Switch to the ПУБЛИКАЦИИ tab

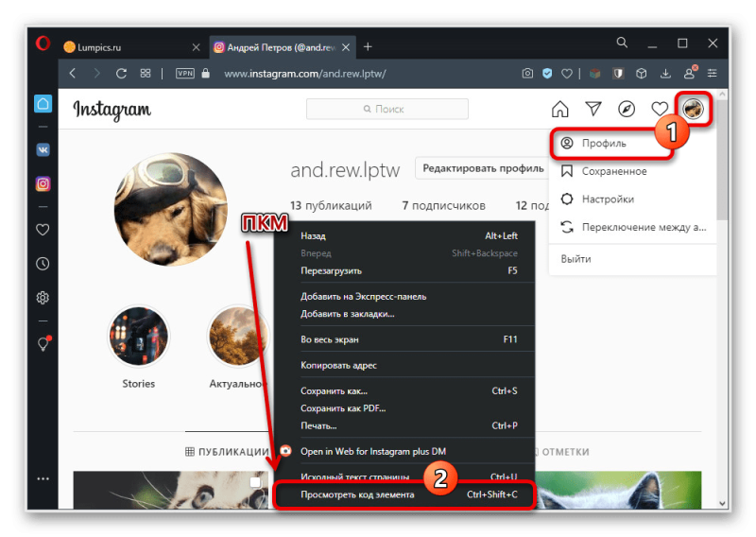point(227,452)
